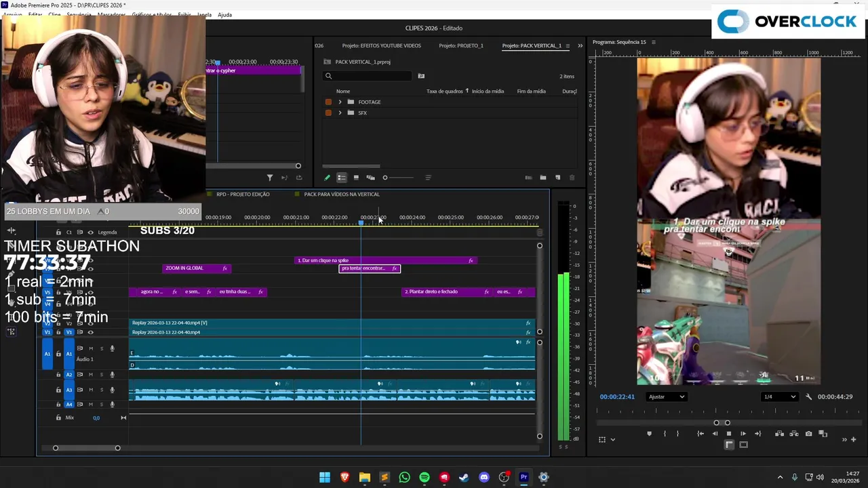Open Spotify from the Windows taskbar
Image resolution: width=868 pixels, height=488 pixels.
(425, 477)
